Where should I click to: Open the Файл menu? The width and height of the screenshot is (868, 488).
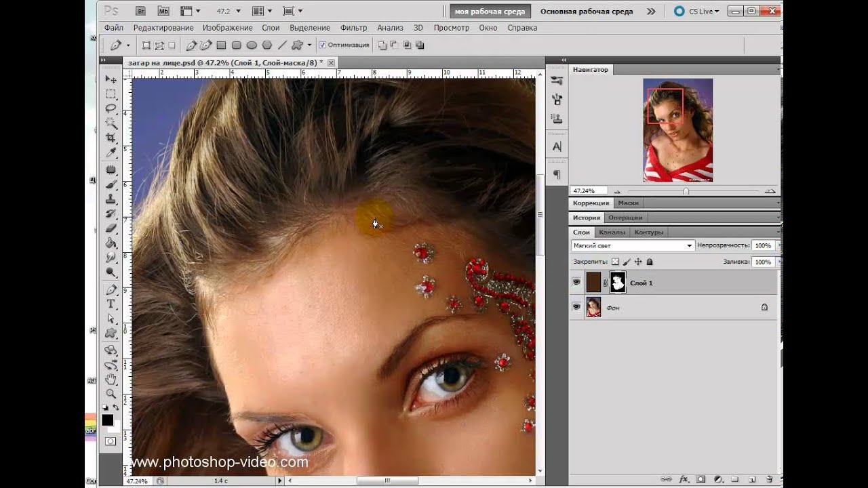114,28
